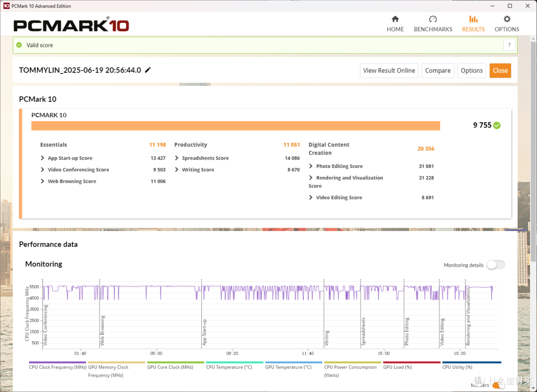Click the Spreadsheets marker in chart

pos(363,331)
